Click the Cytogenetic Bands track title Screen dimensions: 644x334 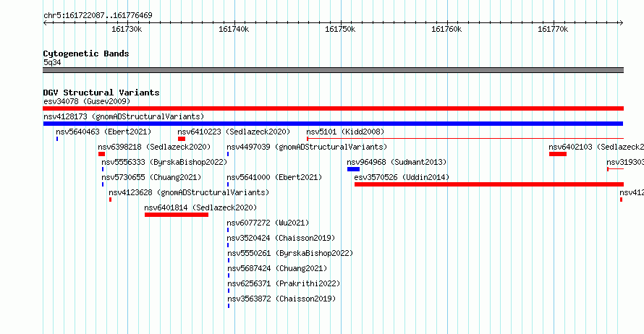[86, 53]
